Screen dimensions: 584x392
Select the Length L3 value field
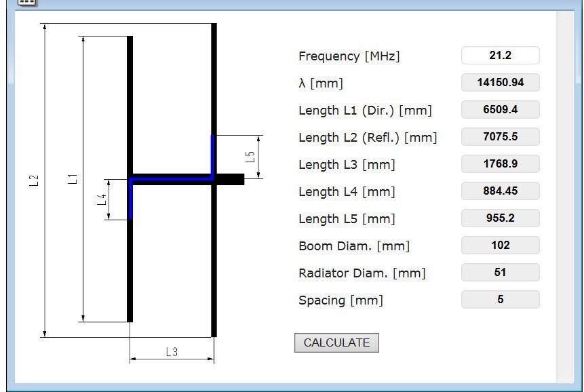(x=500, y=164)
